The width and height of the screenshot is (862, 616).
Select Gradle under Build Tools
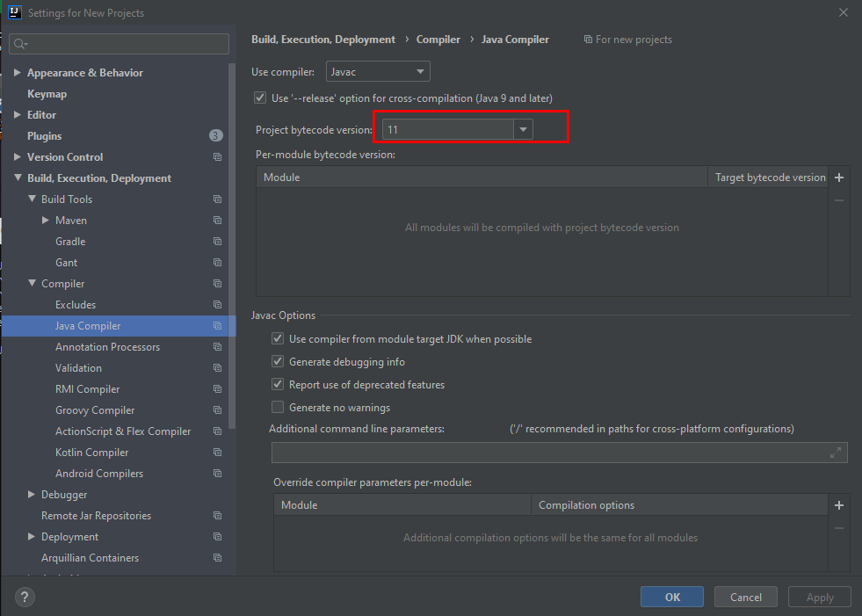pyautogui.click(x=70, y=242)
